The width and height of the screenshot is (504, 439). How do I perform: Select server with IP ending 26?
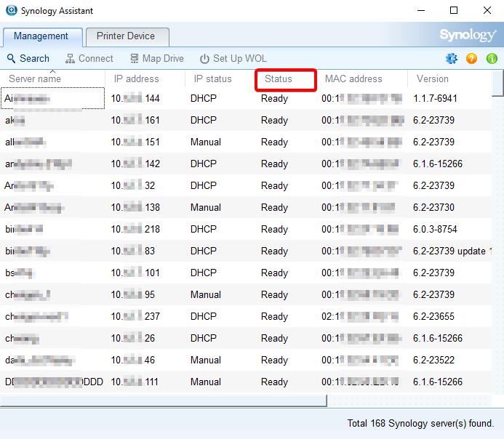pos(246,338)
